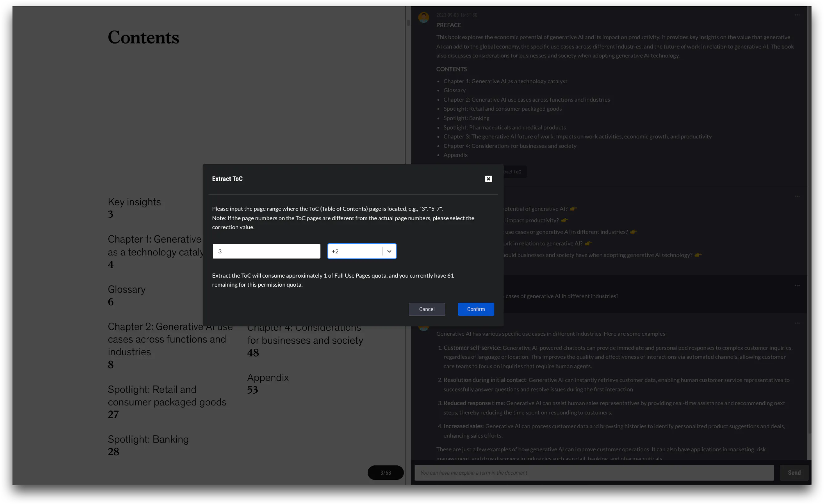This screenshot has height=504, width=824.
Task: Open more options for the use cases answer
Action: click(x=797, y=323)
